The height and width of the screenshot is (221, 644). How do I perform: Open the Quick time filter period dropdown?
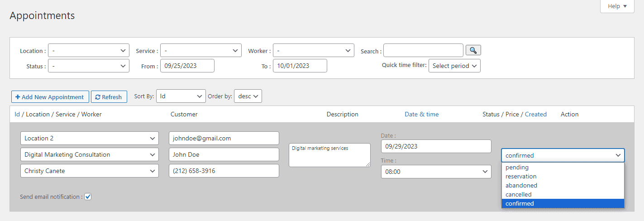[x=454, y=66]
